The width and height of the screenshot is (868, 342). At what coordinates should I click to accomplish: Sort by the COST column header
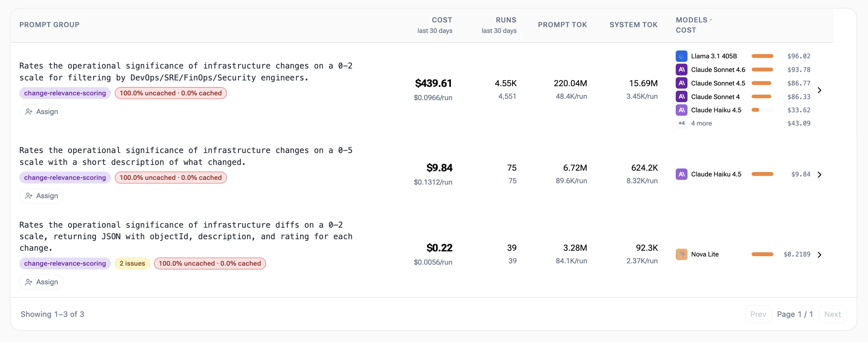pos(442,20)
